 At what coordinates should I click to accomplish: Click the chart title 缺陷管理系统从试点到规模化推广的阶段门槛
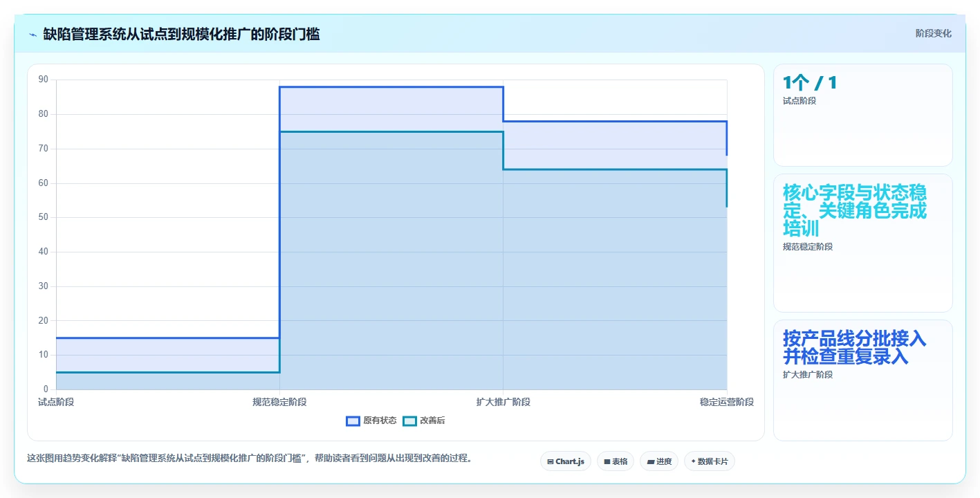point(181,35)
